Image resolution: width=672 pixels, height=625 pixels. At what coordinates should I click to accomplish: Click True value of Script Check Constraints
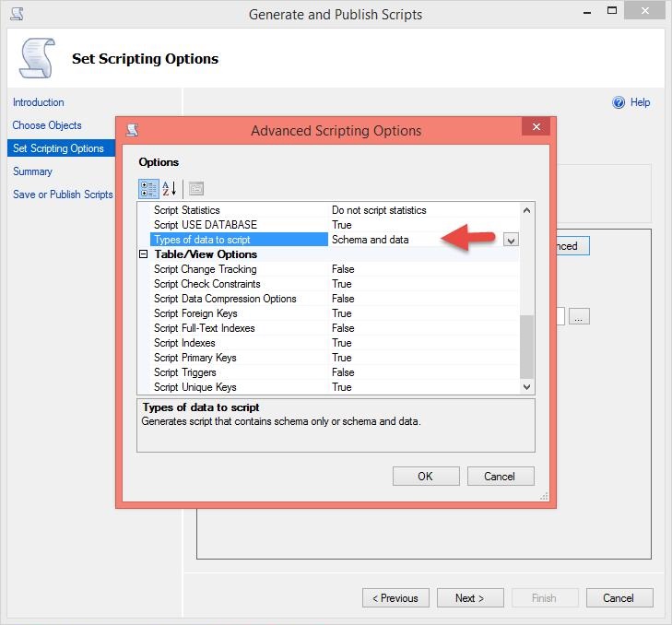tap(342, 284)
